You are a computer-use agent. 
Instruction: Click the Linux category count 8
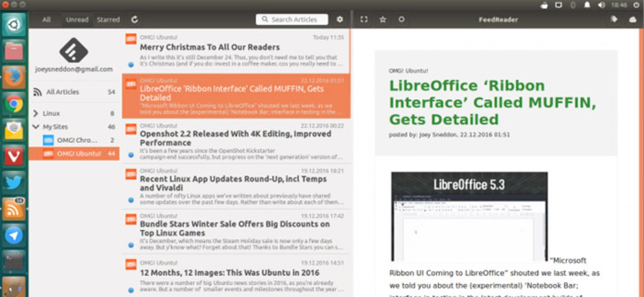(112, 113)
